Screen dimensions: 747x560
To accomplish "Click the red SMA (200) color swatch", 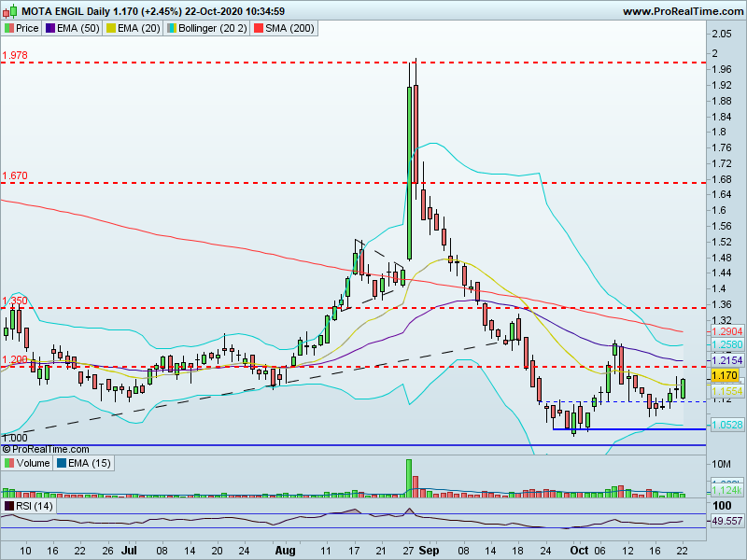I will (259, 29).
